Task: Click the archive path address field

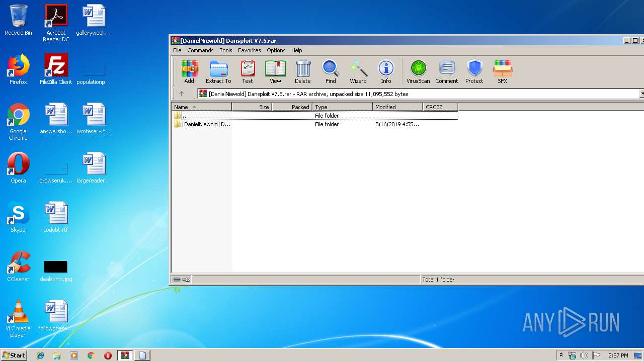Action: 419,94
